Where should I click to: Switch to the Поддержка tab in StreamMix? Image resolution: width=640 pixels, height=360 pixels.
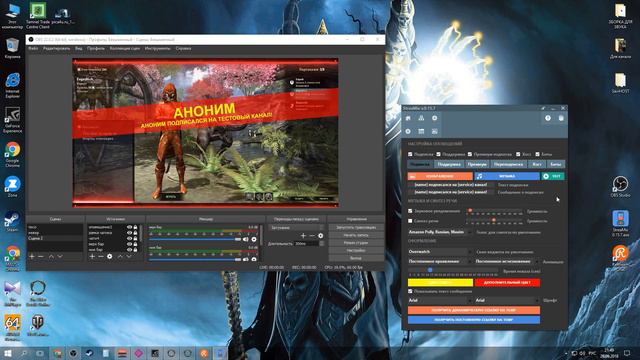(x=449, y=164)
